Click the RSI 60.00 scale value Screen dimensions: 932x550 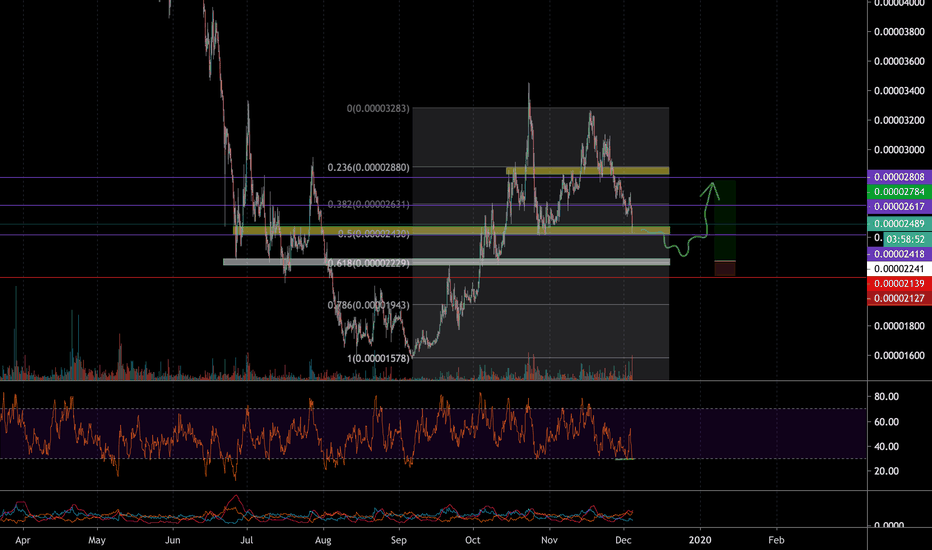pyautogui.click(x=886, y=422)
